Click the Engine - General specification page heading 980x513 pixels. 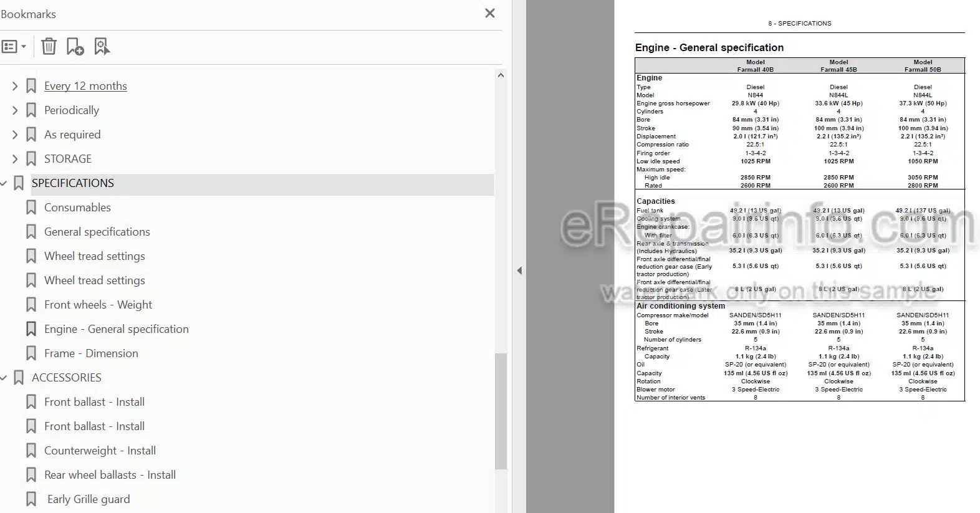pyautogui.click(x=709, y=47)
